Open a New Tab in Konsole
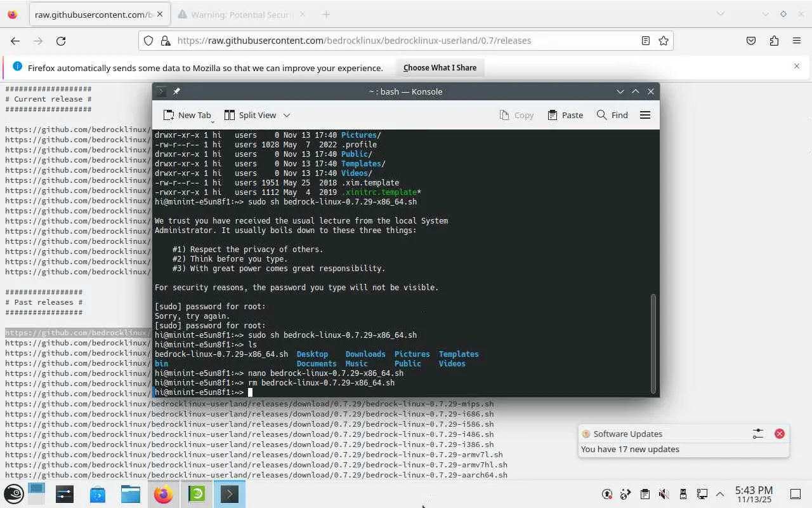This screenshot has height=508, width=812. (187, 115)
